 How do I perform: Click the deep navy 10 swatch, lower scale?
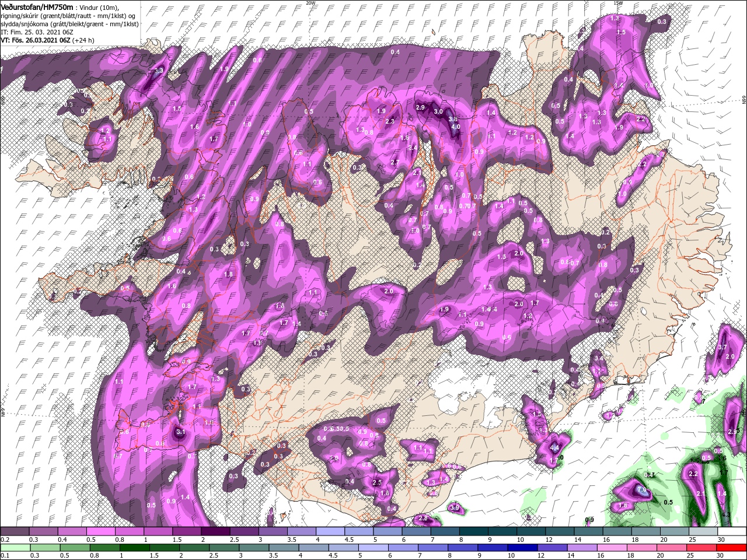tap(523, 547)
